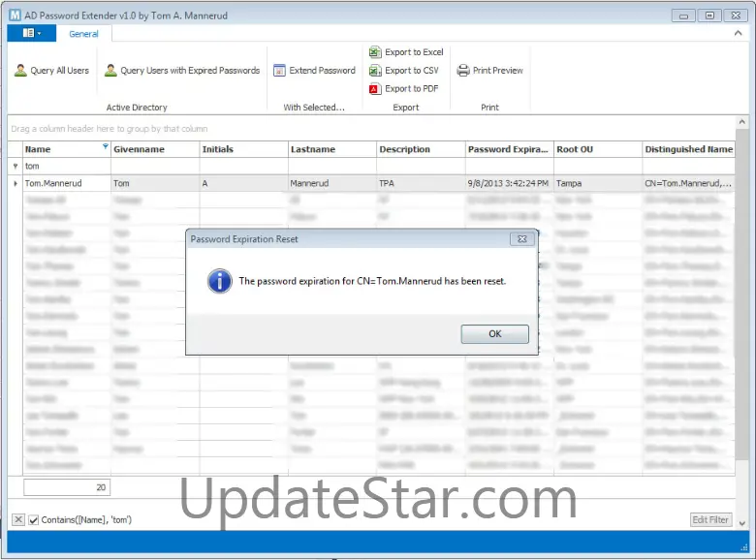Sort by the Initials column header
This screenshot has width=756, height=560.
click(244, 149)
